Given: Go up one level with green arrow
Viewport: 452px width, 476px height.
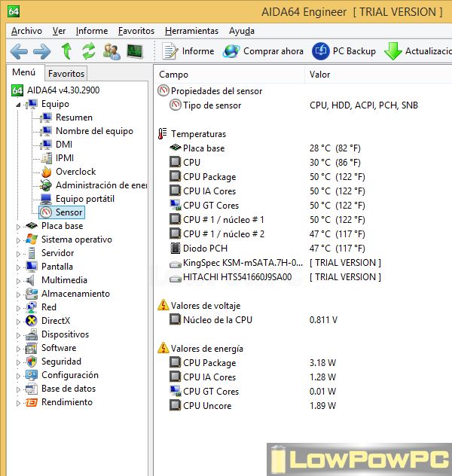Looking at the screenshot, I should click(66, 50).
